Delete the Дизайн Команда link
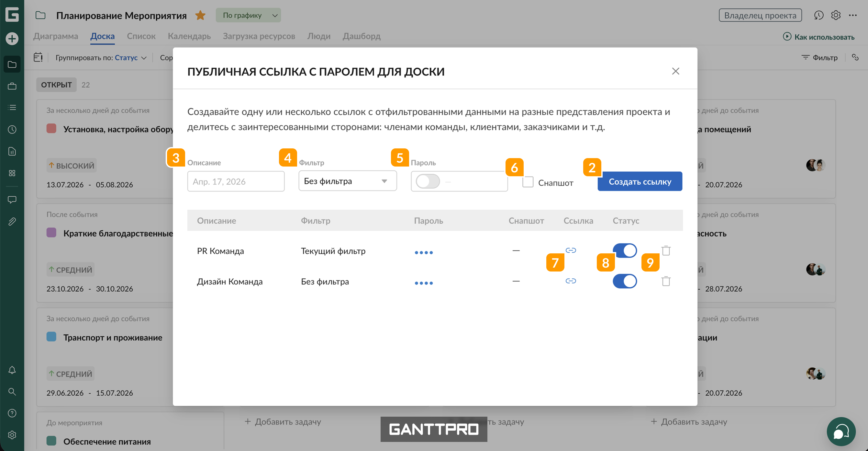The image size is (868, 451). [x=666, y=281]
